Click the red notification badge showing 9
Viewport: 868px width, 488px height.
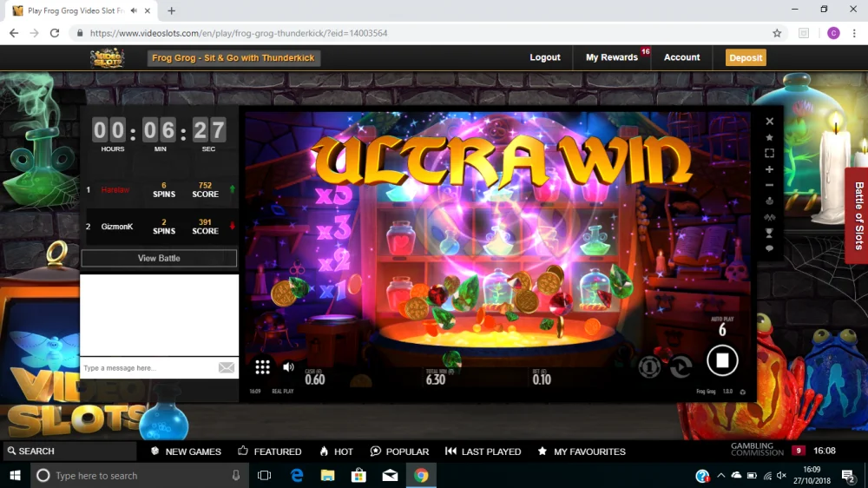tap(799, 451)
